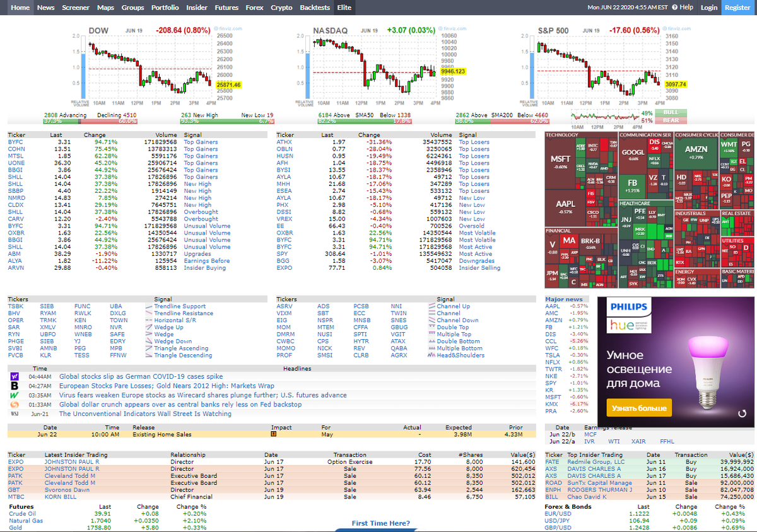Viewport: 757px width, 532px height.
Task: Open the Crypto page
Action: point(281,8)
